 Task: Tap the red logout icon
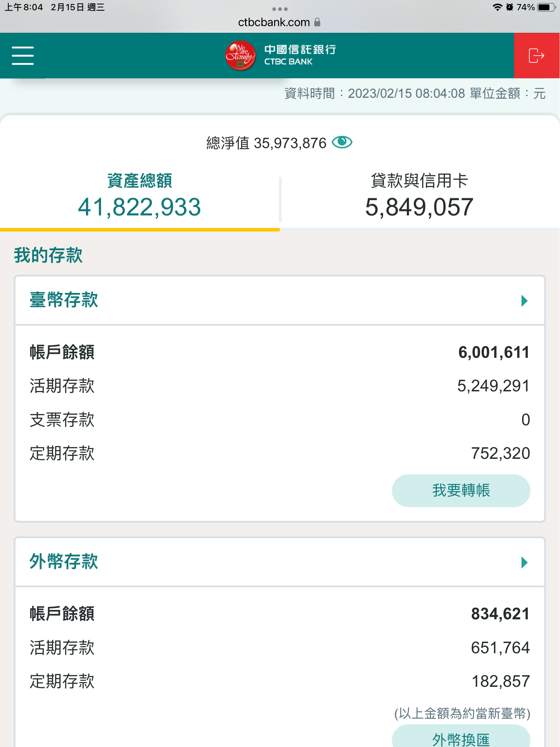click(536, 55)
